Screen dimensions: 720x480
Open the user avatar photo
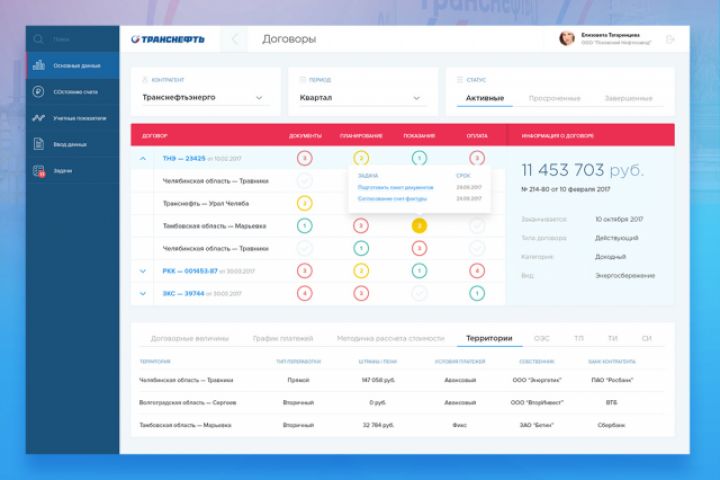pos(567,39)
